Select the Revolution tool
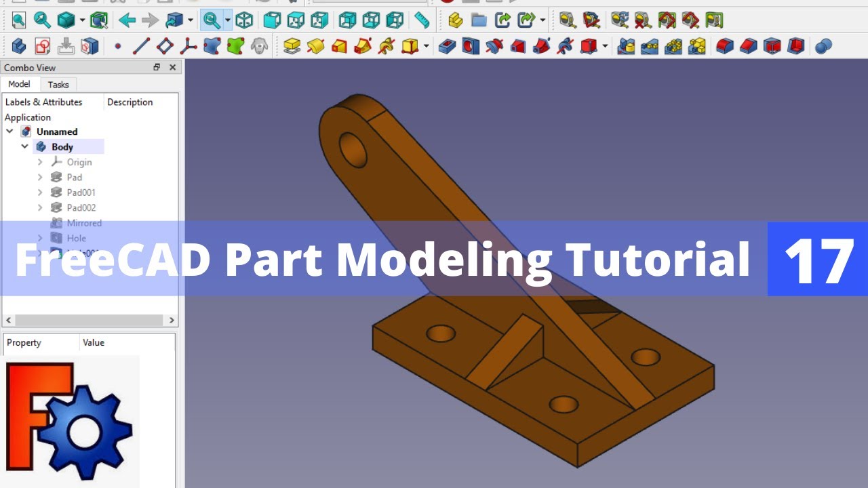Image resolution: width=868 pixels, height=488 pixels. 316,46
